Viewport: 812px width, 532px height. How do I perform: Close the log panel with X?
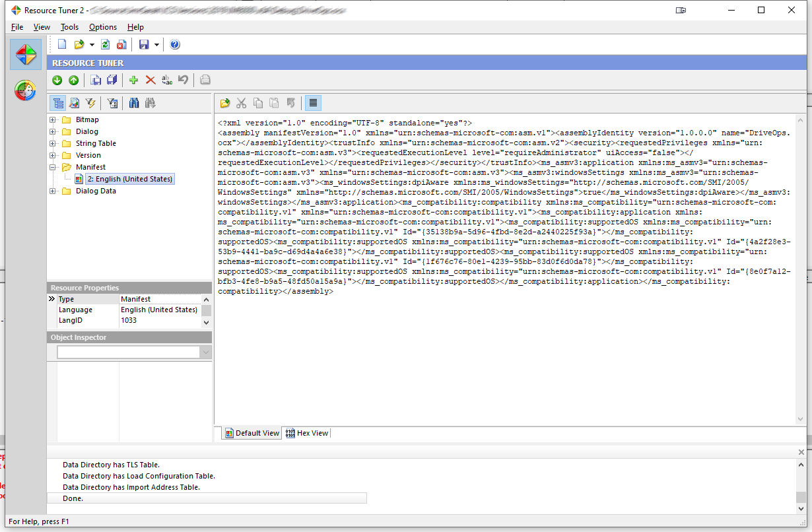tap(801, 452)
